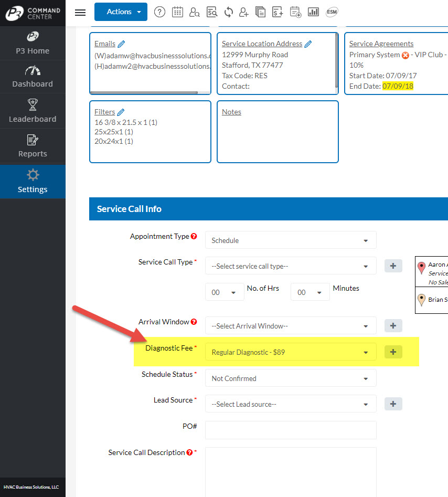Click the help question mark toolbar icon
This screenshot has height=497, width=448.
(159, 12)
